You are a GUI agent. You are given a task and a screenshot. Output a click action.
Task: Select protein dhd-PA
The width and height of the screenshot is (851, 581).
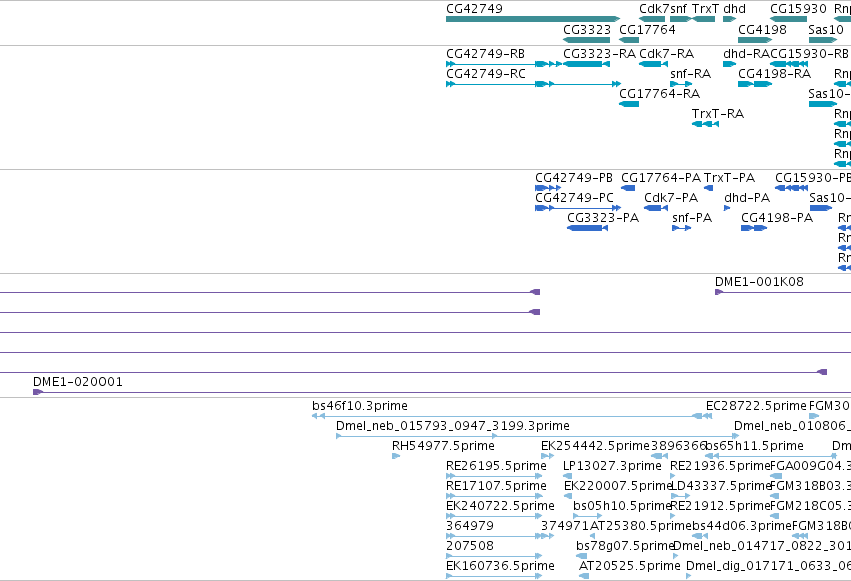tap(727, 208)
